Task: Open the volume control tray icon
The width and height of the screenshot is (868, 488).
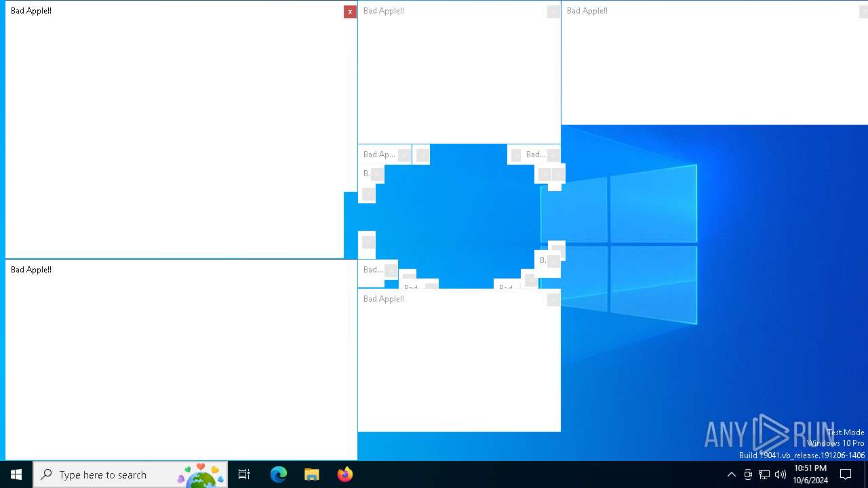Action: pyautogui.click(x=781, y=474)
